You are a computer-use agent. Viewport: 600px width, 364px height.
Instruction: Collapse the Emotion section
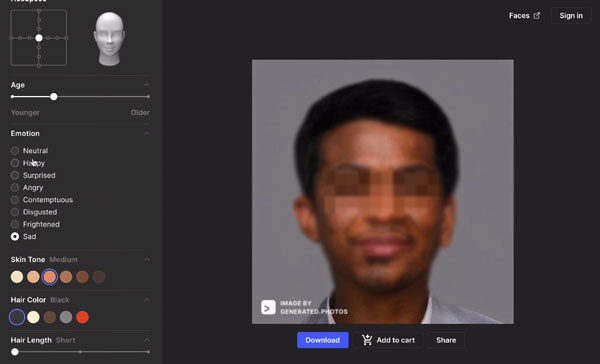(x=147, y=133)
